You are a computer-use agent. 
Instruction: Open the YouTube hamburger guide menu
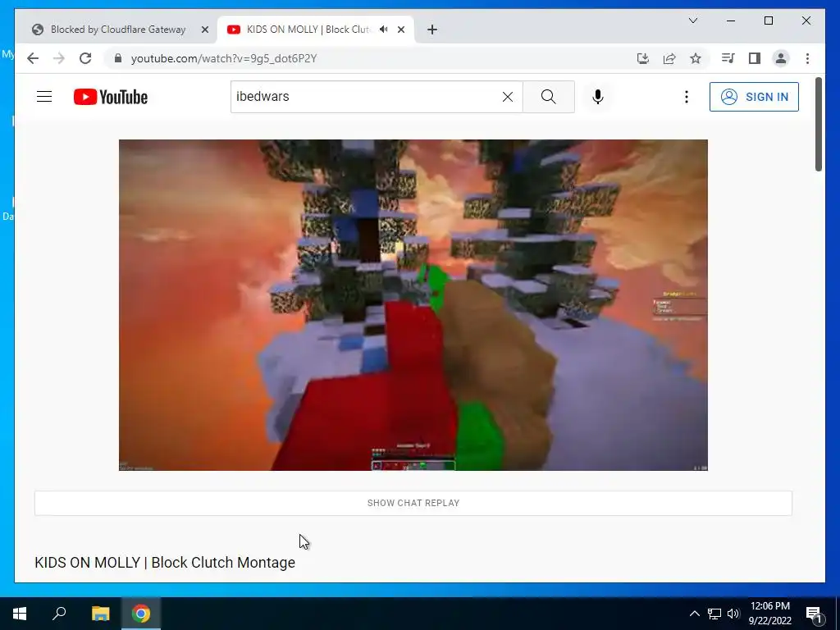tap(44, 97)
